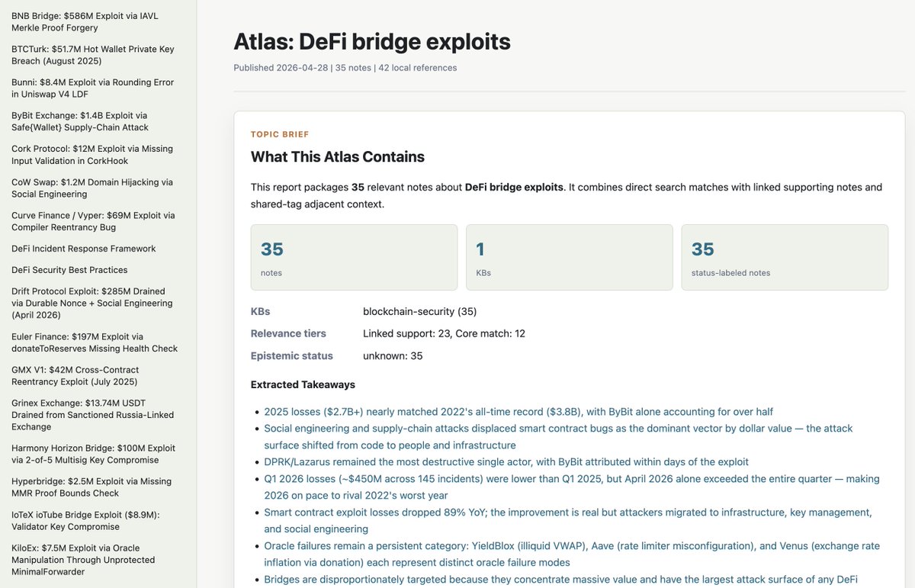The width and height of the screenshot is (915, 588).
Task: Click the 'blockchain-security (35)' value
Action: coord(420,312)
